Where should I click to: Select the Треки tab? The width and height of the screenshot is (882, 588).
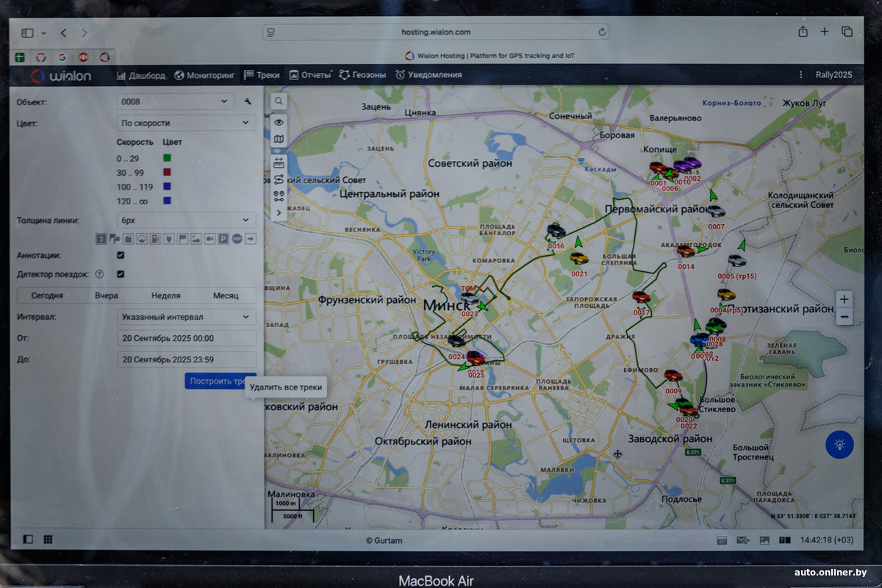262,75
